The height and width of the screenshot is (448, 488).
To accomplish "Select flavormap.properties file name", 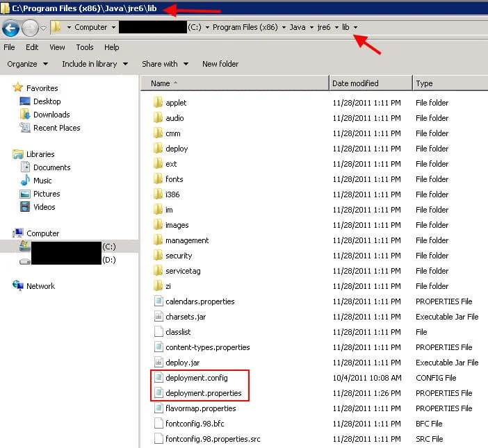I will pyautogui.click(x=201, y=408).
